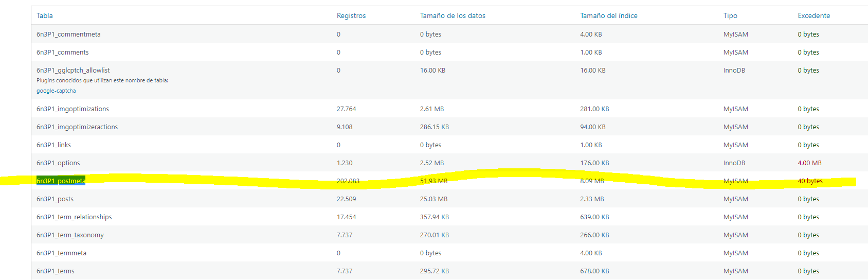The width and height of the screenshot is (868, 280).
Task: Select table name 6n3P1_posts
Action: click(x=55, y=199)
